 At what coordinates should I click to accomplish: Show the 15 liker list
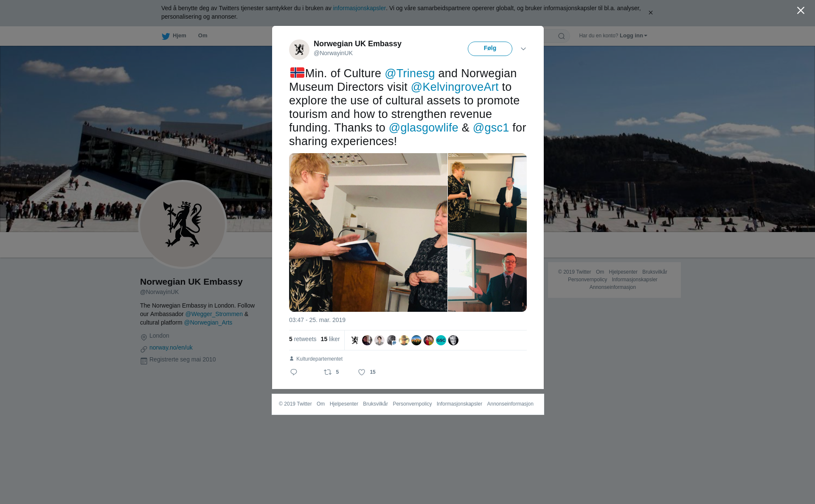[x=330, y=339]
